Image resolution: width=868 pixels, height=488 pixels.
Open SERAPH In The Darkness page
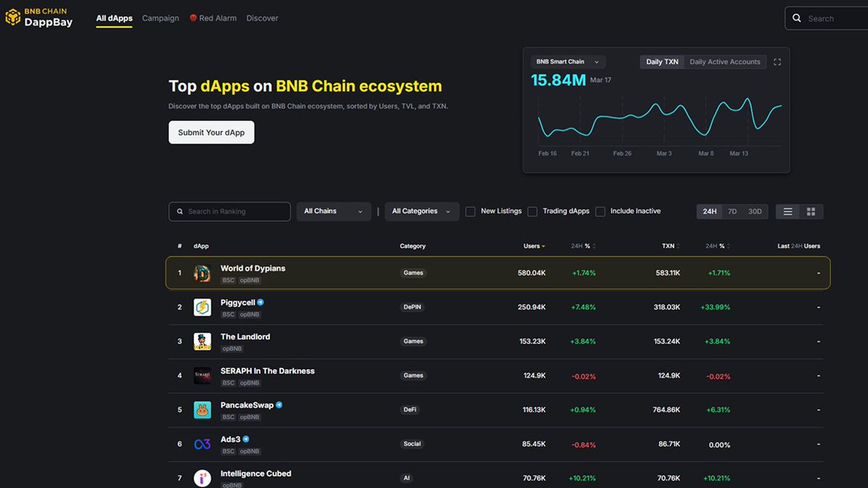[x=268, y=371]
